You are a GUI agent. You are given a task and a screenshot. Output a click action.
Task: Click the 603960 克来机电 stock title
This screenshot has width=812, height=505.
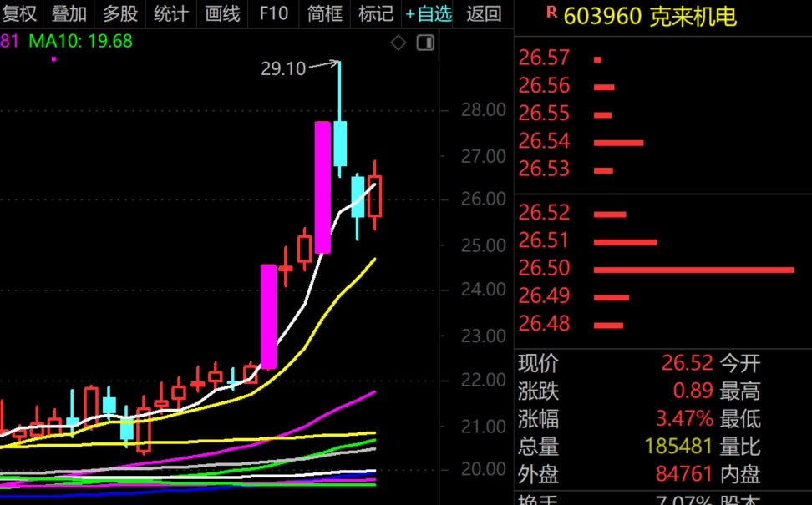(x=650, y=15)
